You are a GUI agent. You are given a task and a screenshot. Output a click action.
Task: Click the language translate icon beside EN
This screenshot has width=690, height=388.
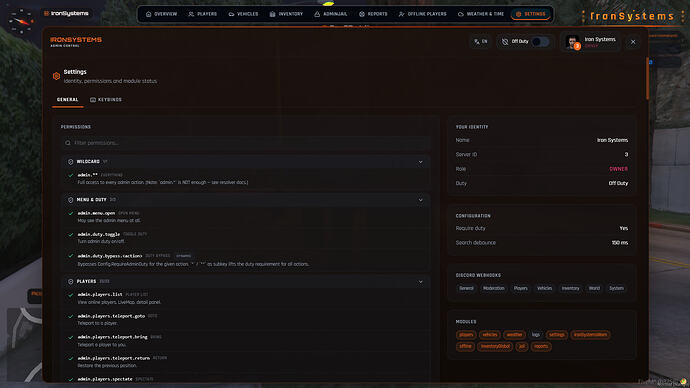(477, 42)
